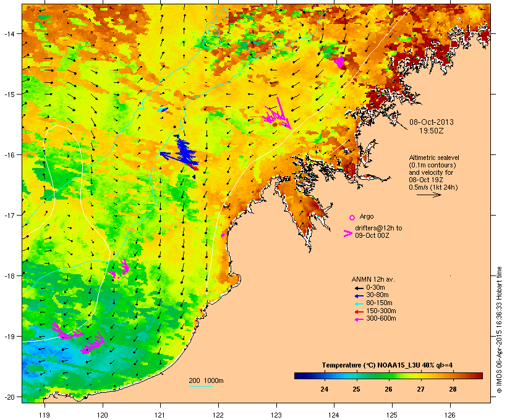Click the latitude axis label -18
Image resolution: width=507 pixels, height=420 pixels.
tap(9, 275)
